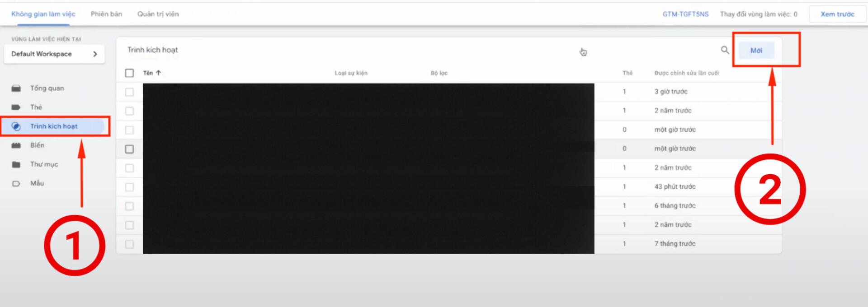Viewport: 868px width, 307px height.
Task: Open search with the magnifier icon
Action: point(725,50)
